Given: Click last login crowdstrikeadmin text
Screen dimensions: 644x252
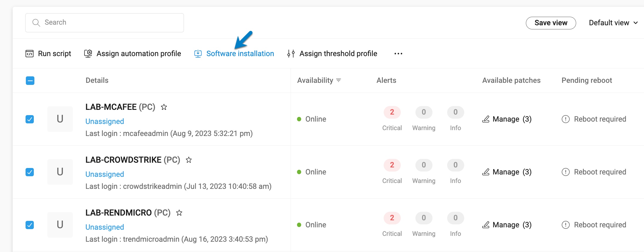Looking at the screenshot, I should click(x=178, y=186).
